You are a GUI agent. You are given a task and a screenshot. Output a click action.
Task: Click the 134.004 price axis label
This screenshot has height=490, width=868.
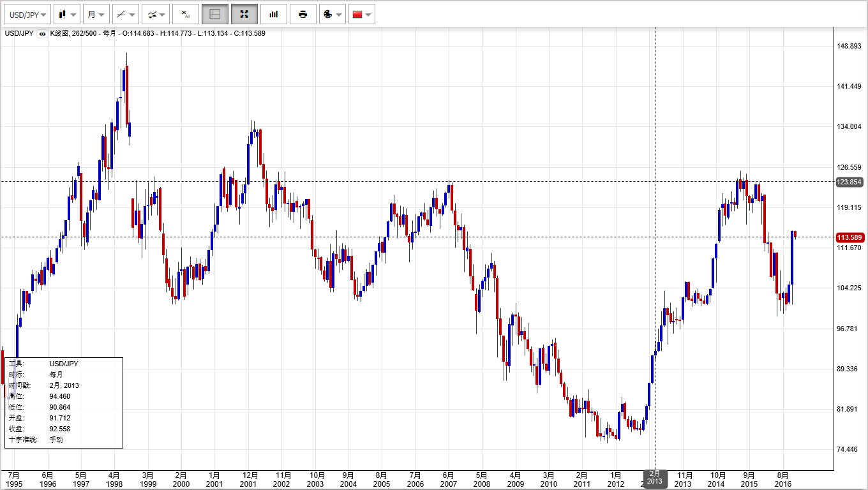[x=849, y=127]
